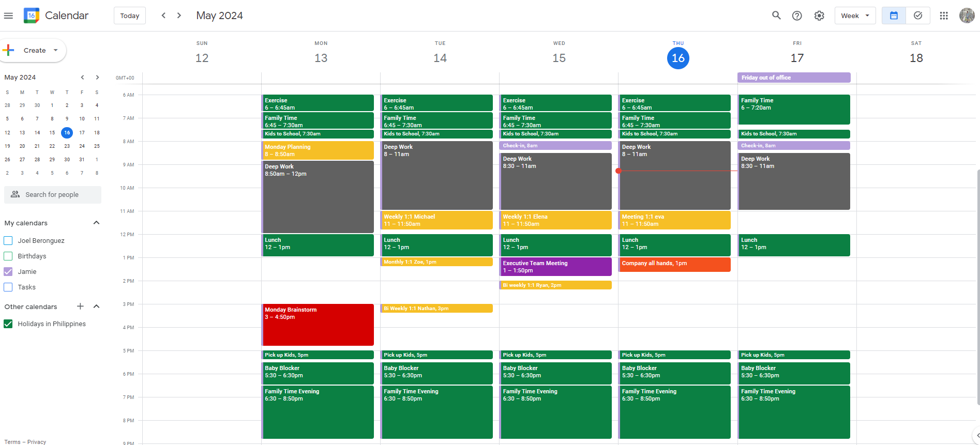Open the main menu hamburger icon
The image size is (980, 445).
[x=8, y=16]
